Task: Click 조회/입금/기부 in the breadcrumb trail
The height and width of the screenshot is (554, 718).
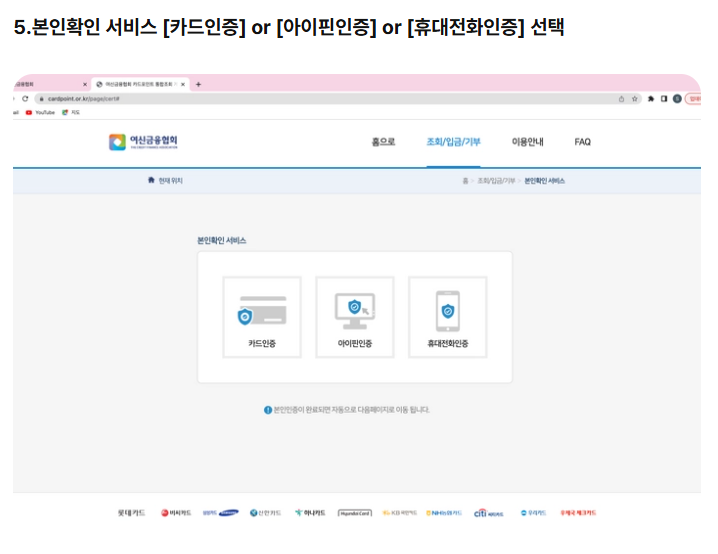Action: click(x=496, y=181)
